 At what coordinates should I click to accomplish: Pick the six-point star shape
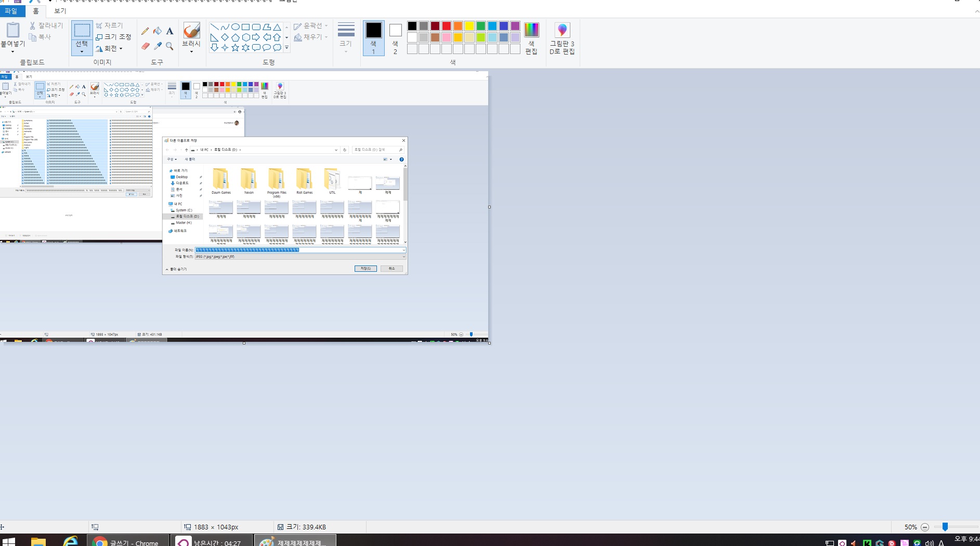245,48
